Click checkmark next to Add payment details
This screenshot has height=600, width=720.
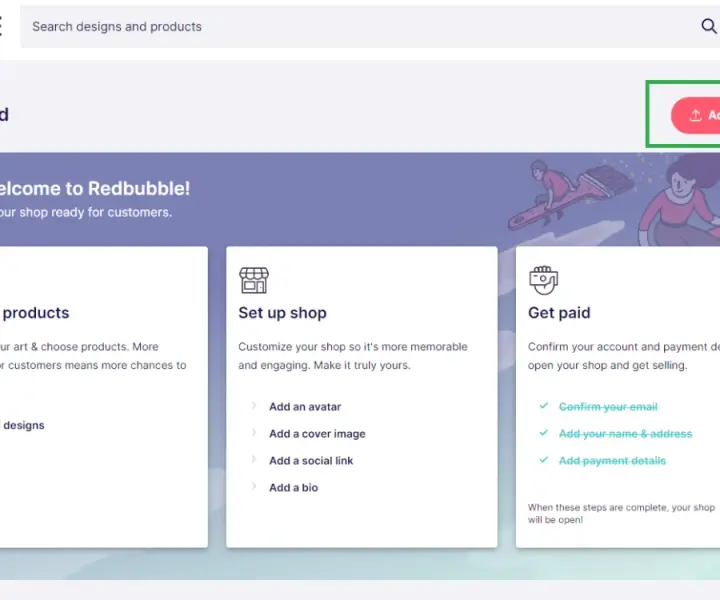coord(544,460)
